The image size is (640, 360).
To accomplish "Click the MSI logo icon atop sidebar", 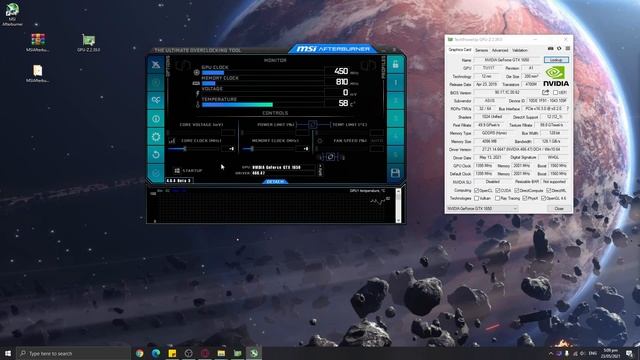I will pos(156,64).
